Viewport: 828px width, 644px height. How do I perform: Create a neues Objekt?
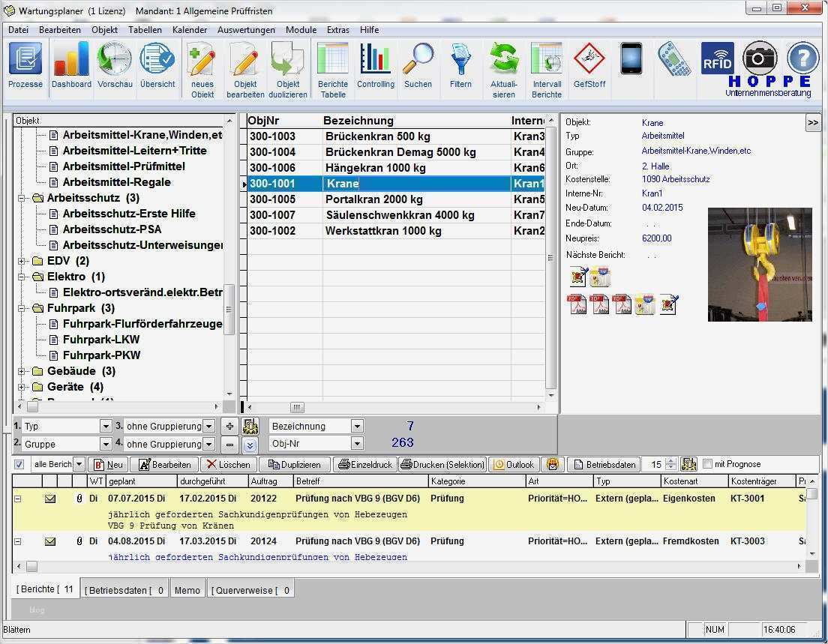[x=201, y=66]
